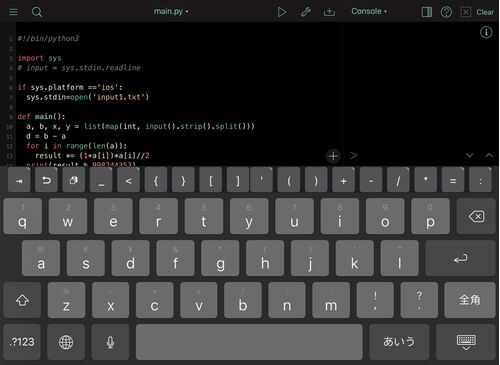The width and height of the screenshot is (500, 365).
Task: Open the search magnifier
Action: pyautogui.click(x=37, y=12)
